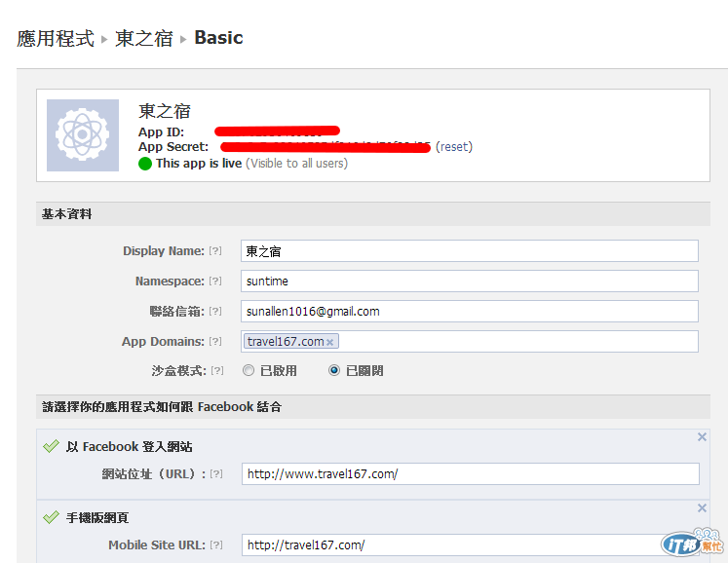Click the green live status dot

(x=145, y=164)
